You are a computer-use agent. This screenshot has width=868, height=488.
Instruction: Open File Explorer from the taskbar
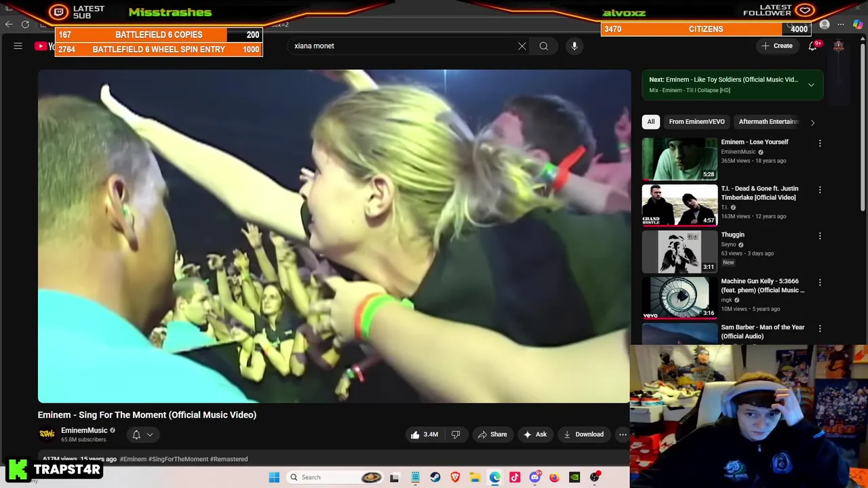475,477
